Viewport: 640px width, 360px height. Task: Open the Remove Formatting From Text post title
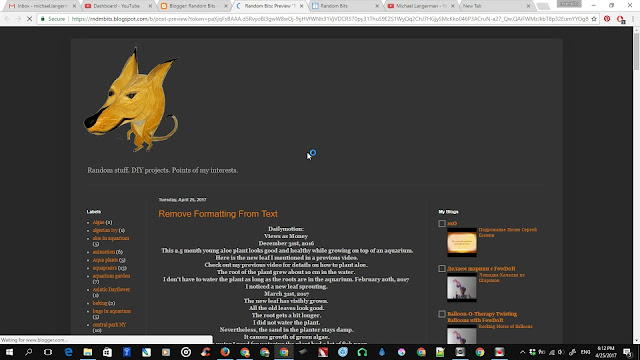click(x=218, y=214)
